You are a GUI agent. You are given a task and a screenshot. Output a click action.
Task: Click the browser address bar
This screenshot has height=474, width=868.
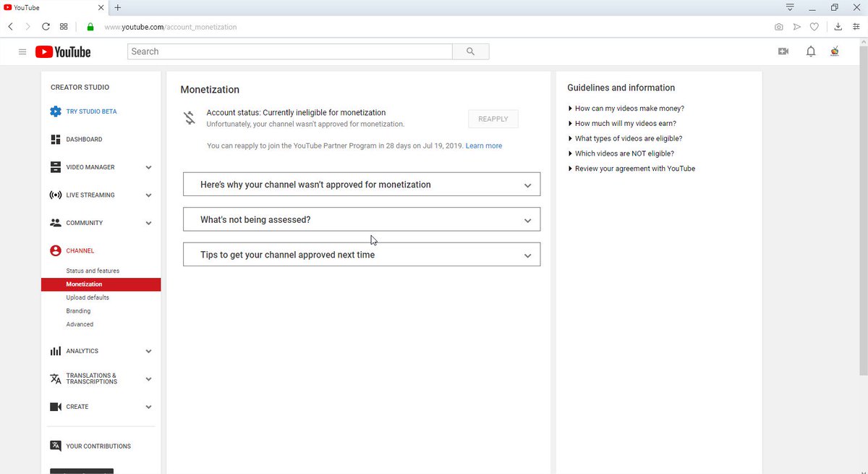(434, 27)
